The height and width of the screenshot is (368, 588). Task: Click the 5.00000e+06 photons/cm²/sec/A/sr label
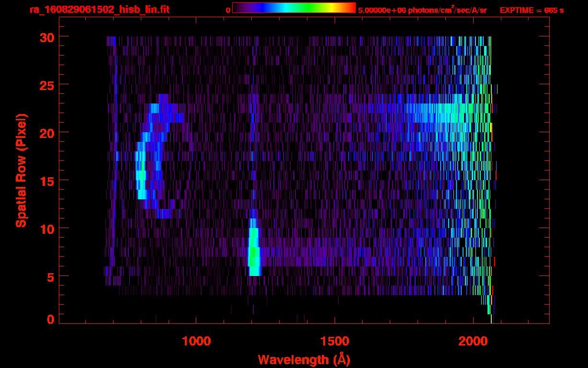tap(422, 10)
